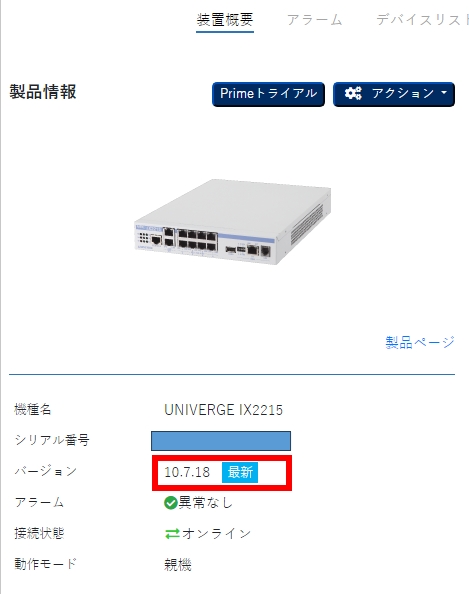Click the masked serial number field
The image size is (469, 594).
(221, 441)
